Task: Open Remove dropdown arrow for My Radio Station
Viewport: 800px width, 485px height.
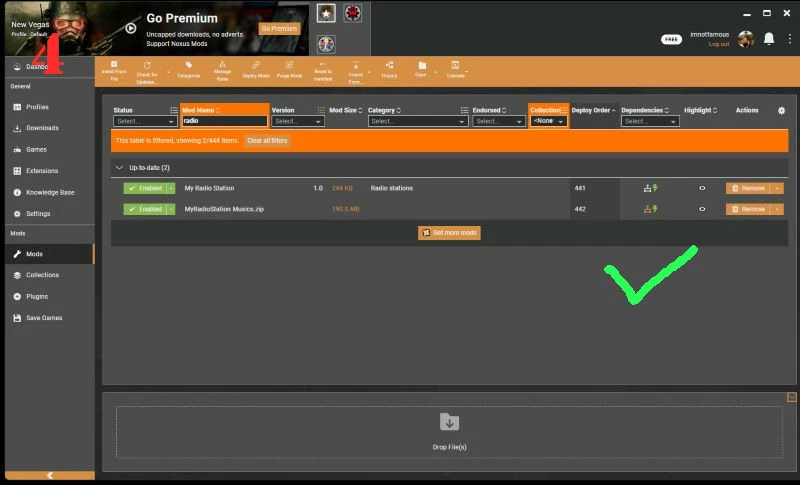Action: click(x=777, y=188)
